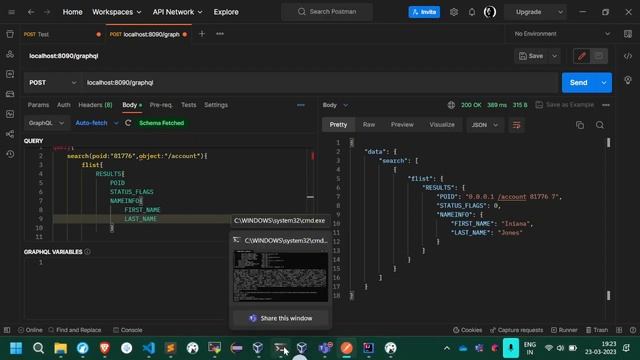Send the request

(x=579, y=82)
